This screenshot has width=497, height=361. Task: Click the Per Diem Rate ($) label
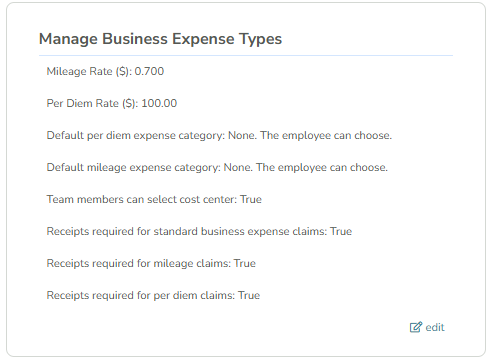tap(92, 103)
